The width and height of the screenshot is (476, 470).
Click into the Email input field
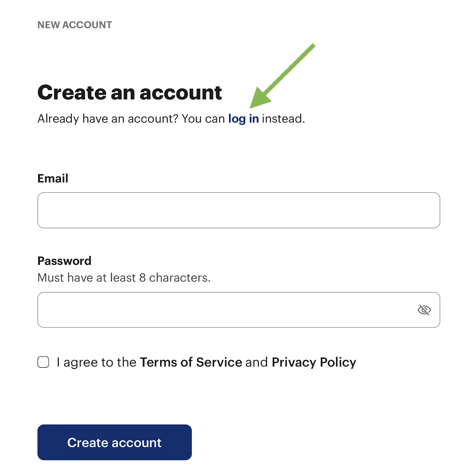(x=239, y=210)
